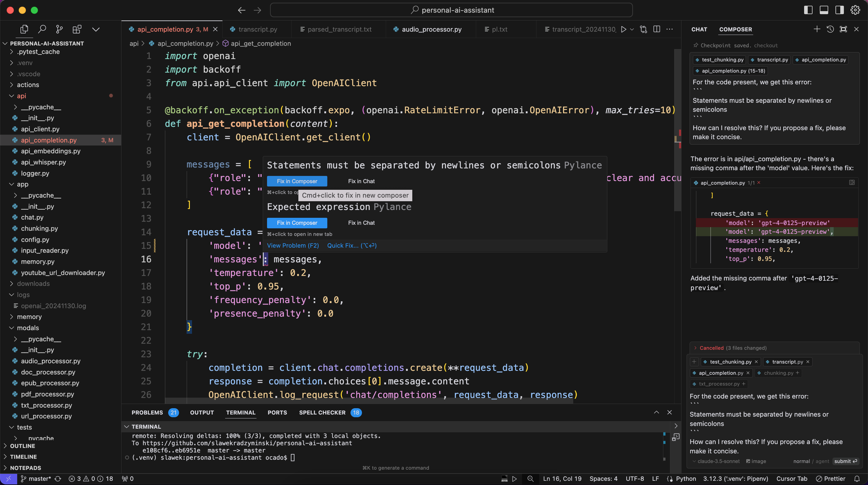Start a new composer with plus icon

[817, 29]
